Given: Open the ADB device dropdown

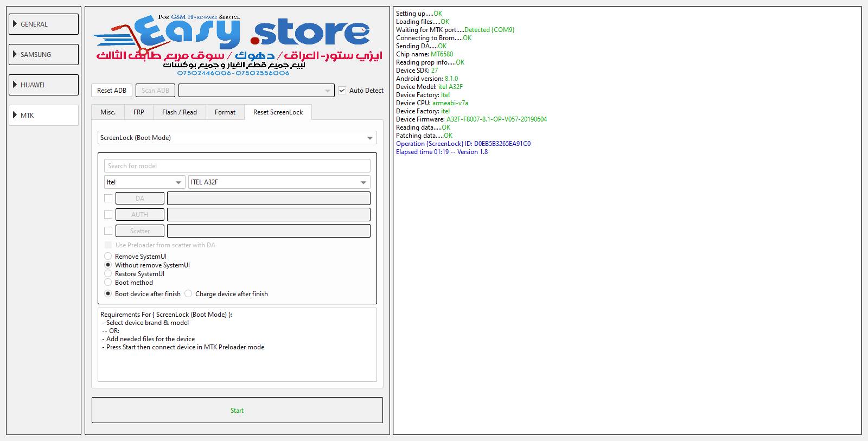Looking at the screenshot, I should 256,91.
